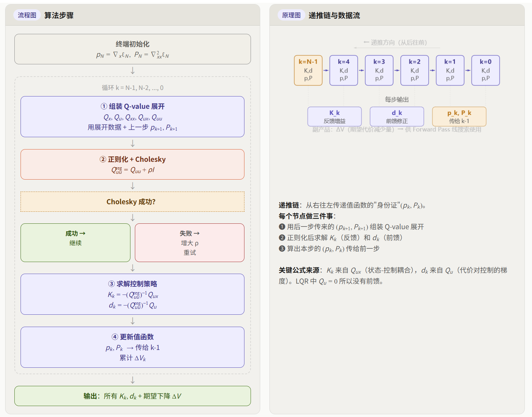Click the K_k 反馈增益 output box
Viewport: 532px width, 417px height.
[x=334, y=117]
